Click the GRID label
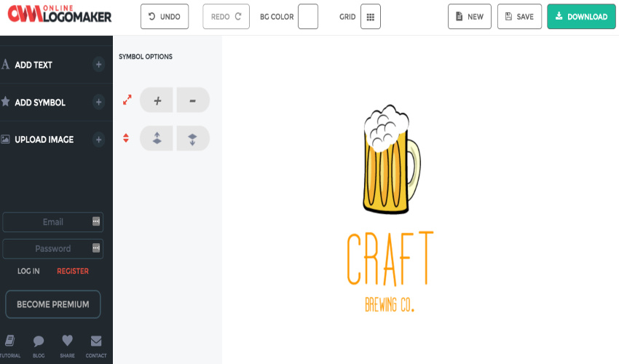619x364 pixels. (x=347, y=17)
